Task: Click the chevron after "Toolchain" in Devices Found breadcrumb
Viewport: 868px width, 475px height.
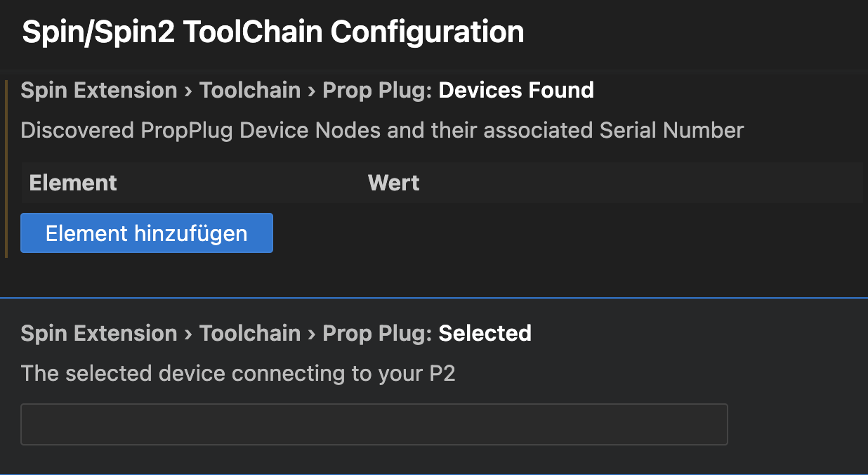Action: [311, 91]
